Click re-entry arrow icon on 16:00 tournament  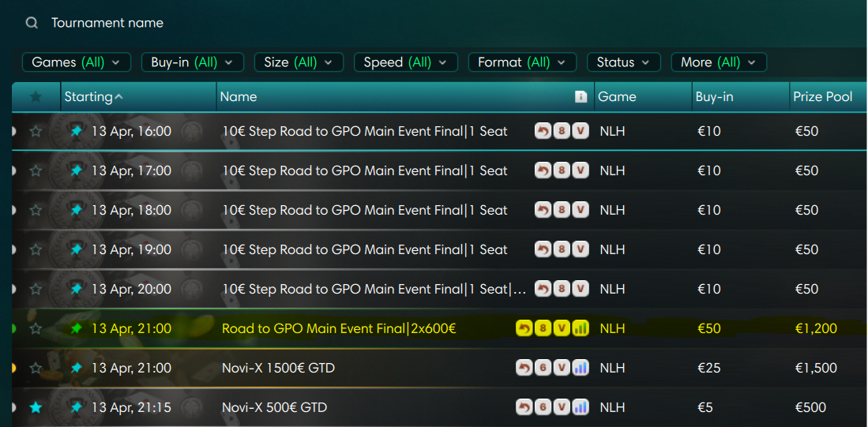543,131
